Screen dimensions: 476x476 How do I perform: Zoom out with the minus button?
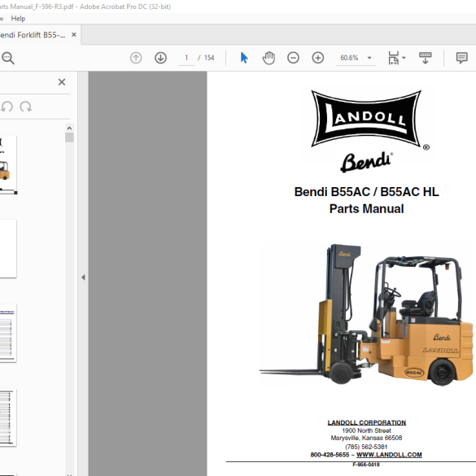point(293,58)
